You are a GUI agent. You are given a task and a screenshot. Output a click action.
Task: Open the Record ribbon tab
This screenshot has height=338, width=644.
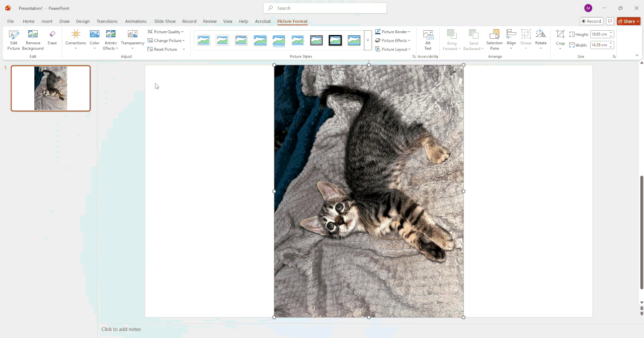pyautogui.click(x=189, y=21)
